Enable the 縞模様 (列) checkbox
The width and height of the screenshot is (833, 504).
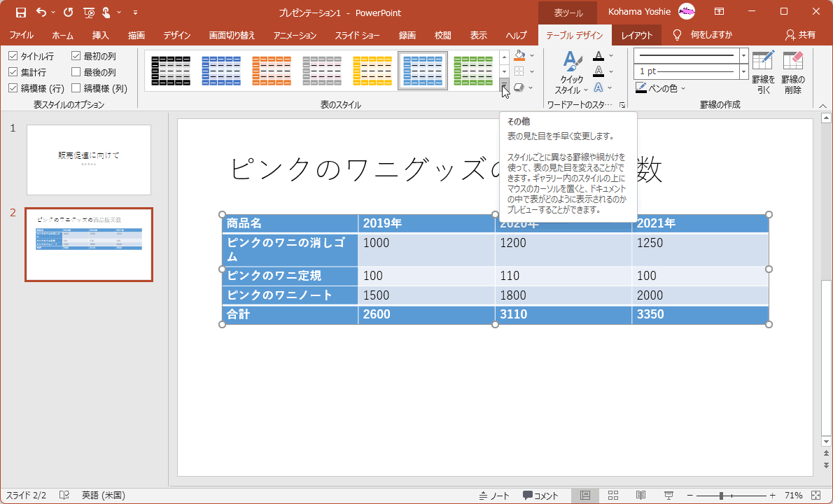pos(76,88)
